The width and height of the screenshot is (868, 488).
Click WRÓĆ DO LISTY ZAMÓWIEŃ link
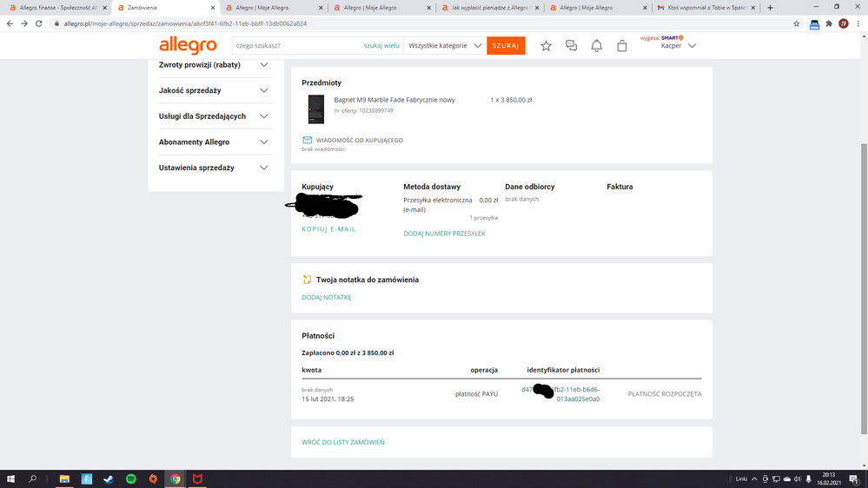coord(343,442)
